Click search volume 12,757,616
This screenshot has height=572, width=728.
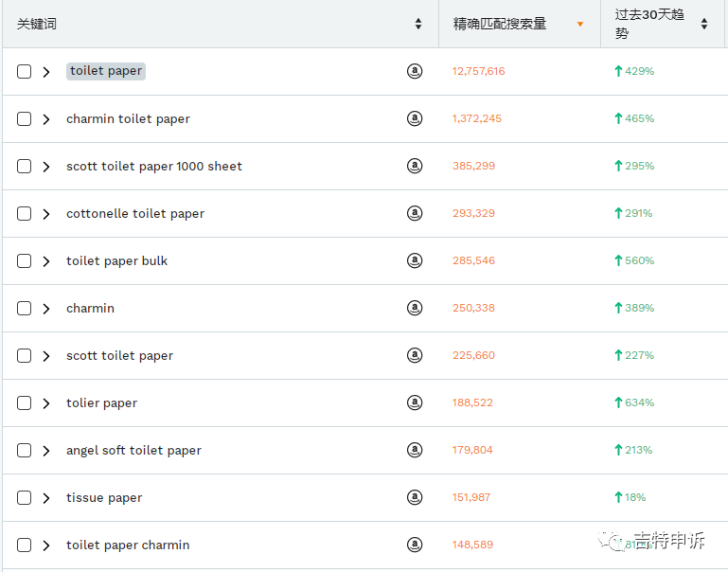pyautogui.click(x=479, y=71)
